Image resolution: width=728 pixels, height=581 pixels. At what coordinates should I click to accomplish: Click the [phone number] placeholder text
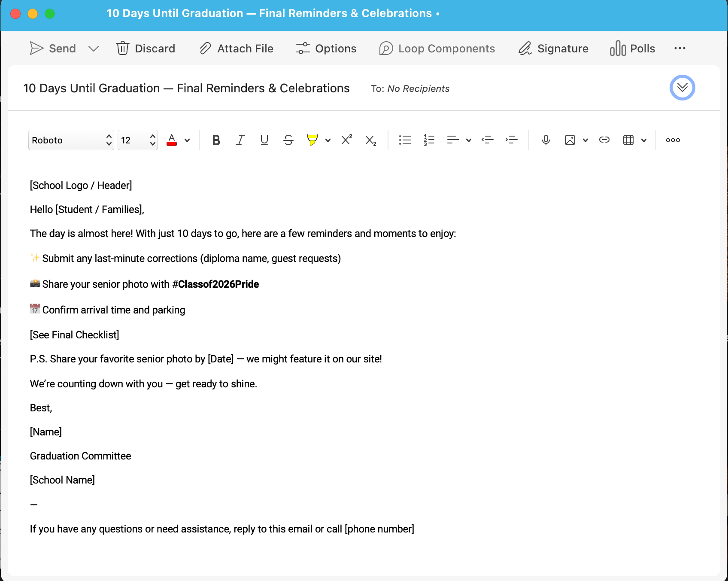pyautogui.click(x=379, y=529)
